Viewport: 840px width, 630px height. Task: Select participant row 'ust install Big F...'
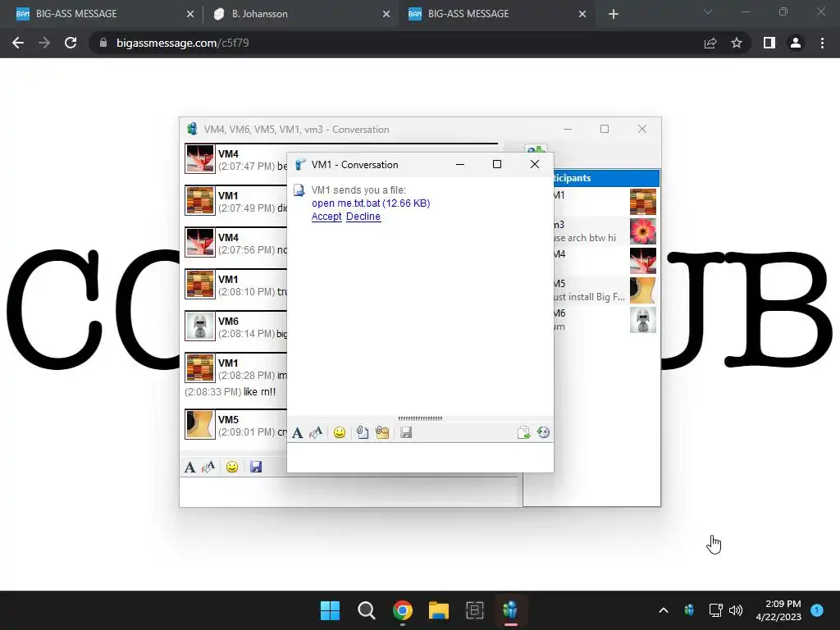606,290
